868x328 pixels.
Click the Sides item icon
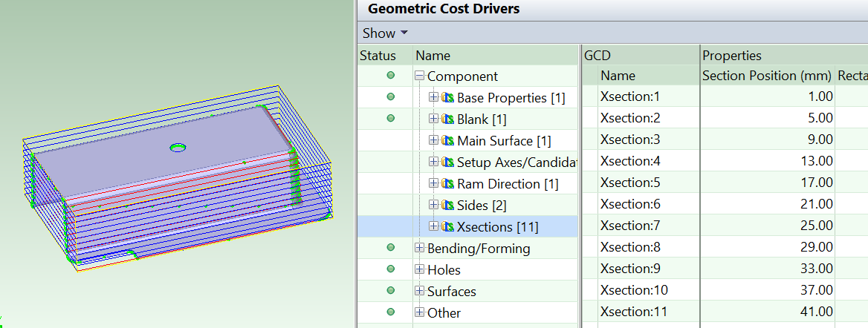pyautogui.click(x=447, y=206)
